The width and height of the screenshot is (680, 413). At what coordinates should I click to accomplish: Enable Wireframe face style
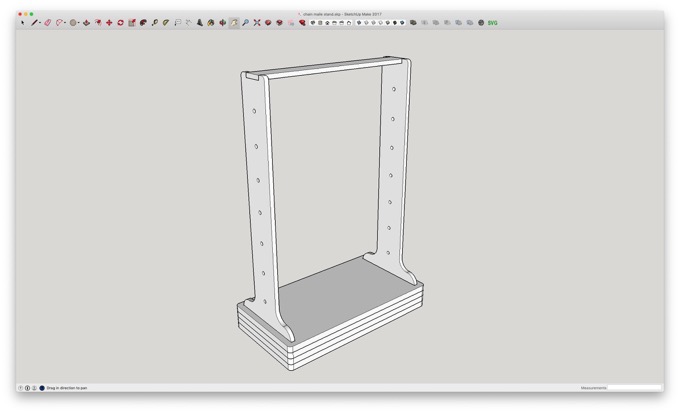373,23
